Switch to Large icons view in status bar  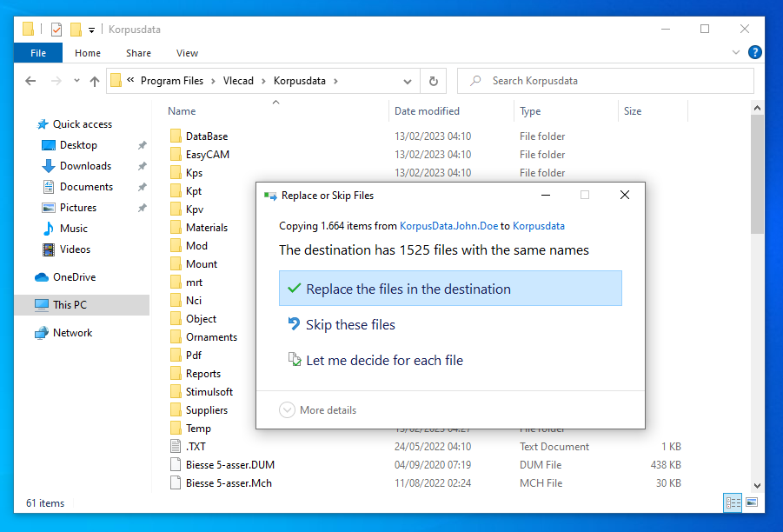pos(752,502)
